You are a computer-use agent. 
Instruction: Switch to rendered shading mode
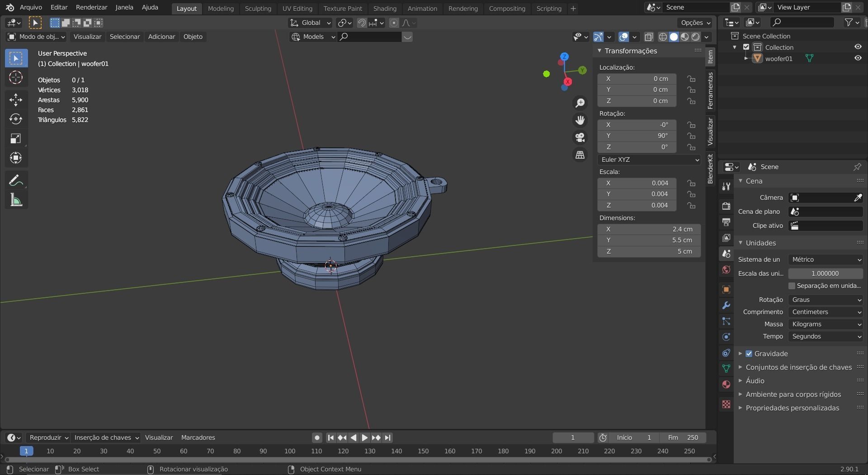pos(696,37)
